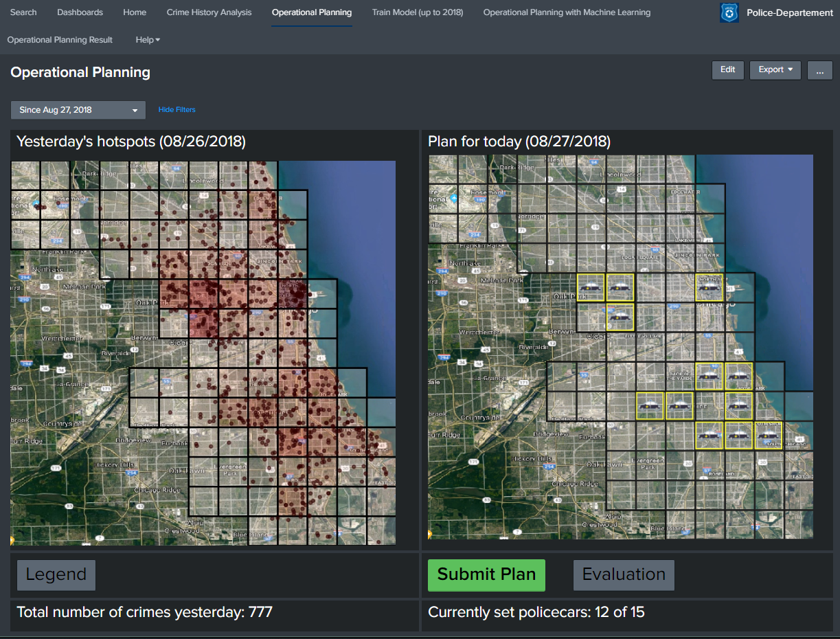Click the Evergreen Park grid cell on plan map
The width and height of the screenshot is (840, 639).
coord(650,465)
